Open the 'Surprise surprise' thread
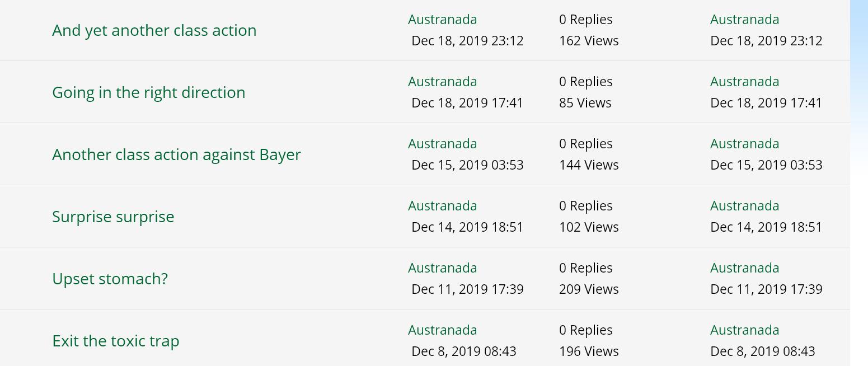868x366 pixels. tap(113, 217)
